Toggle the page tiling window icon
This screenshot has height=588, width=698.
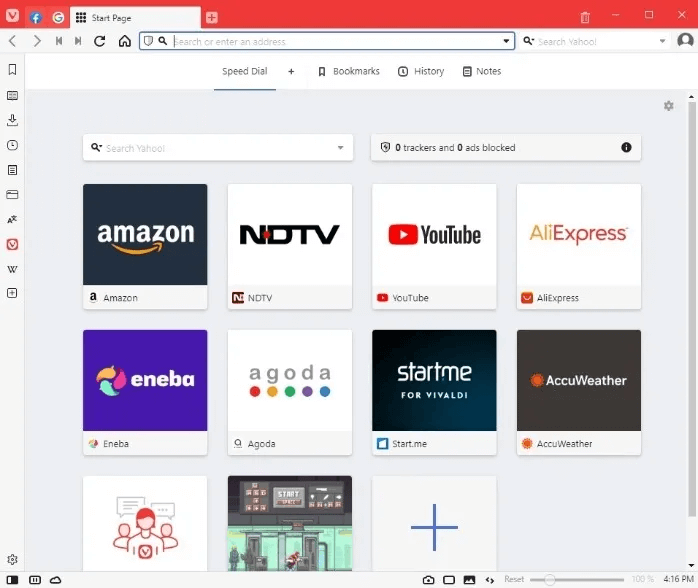pos(449,580)
